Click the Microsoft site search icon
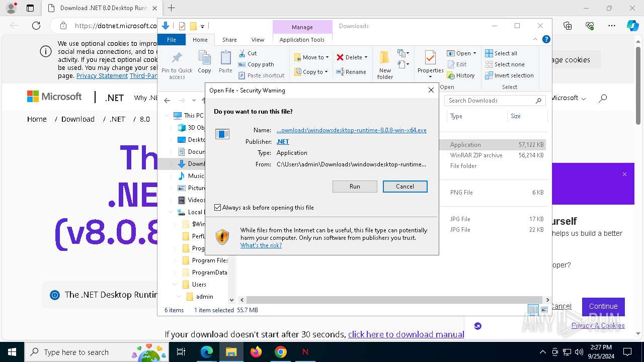The image size is (644, 362). 603,98
